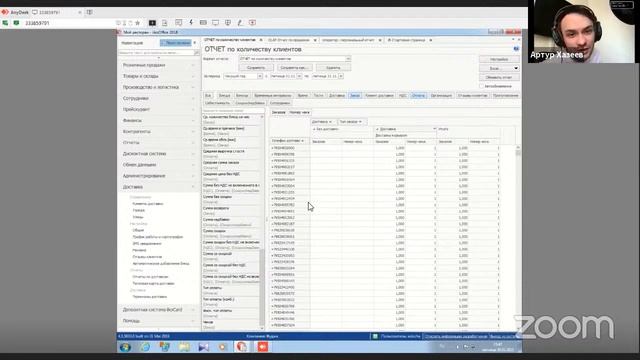The image size is (640, 360).
Task: Click first green connection icon in AnyDesk
Action: (x=5, y=23)
